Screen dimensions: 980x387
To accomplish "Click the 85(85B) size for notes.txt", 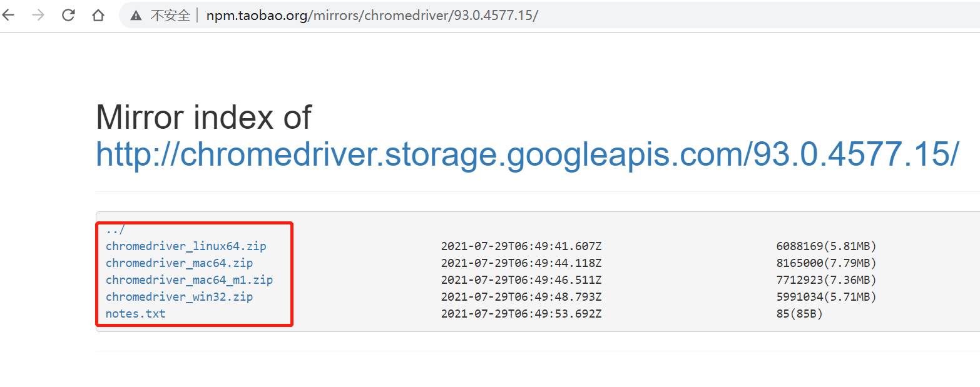I will pos(799,314).
